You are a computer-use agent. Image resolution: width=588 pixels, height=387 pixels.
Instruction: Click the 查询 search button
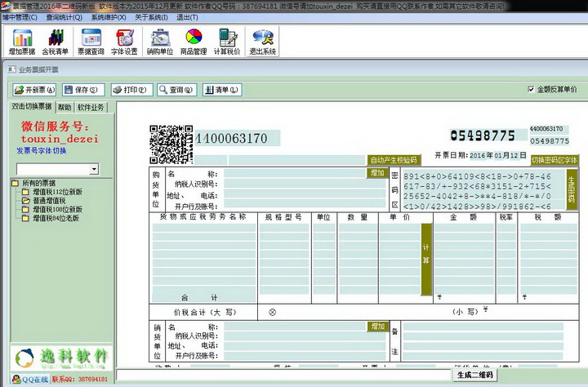pos(177,90)
